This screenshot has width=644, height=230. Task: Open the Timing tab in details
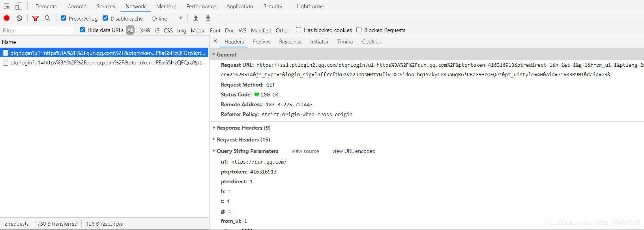[x=345, y=41]
